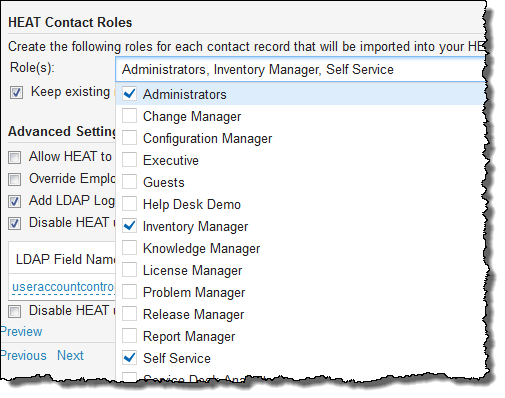Open the useraccountcontrol field link
The width and height of the screenshot is (505, 398).
(x=63, y=287)
